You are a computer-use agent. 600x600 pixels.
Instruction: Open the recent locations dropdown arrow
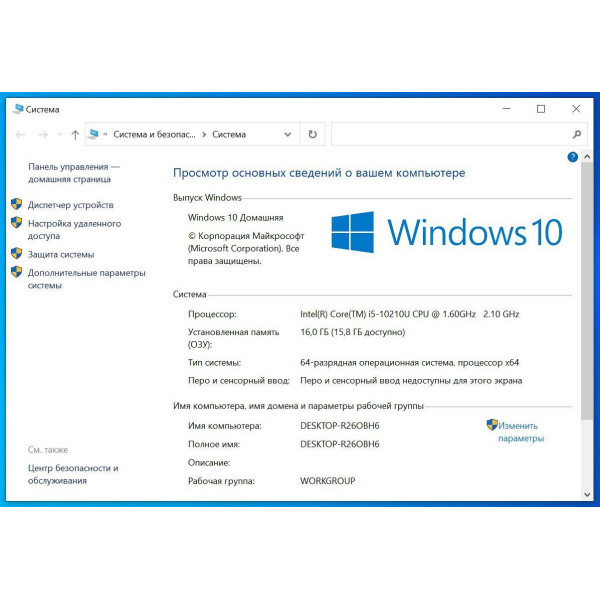(x=60, y=135)
